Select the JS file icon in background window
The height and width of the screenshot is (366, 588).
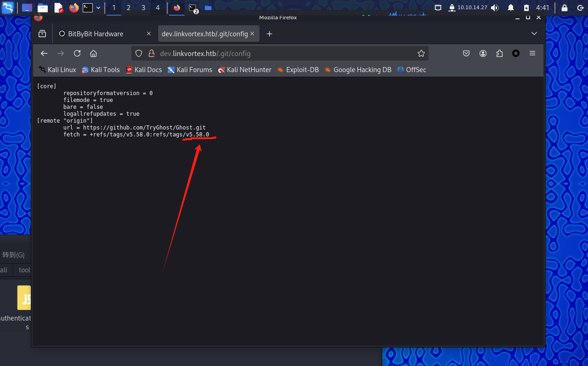pos(24,298)
